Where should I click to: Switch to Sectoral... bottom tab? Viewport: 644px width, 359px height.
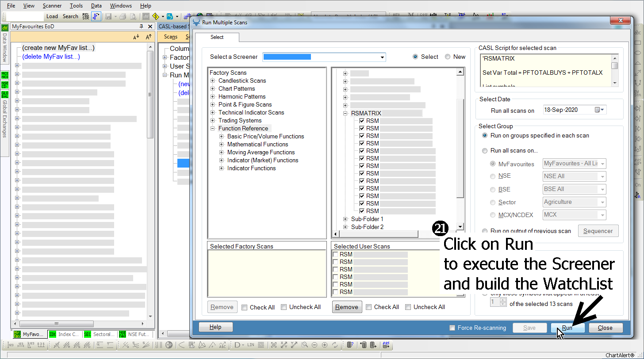click(100, 334)
